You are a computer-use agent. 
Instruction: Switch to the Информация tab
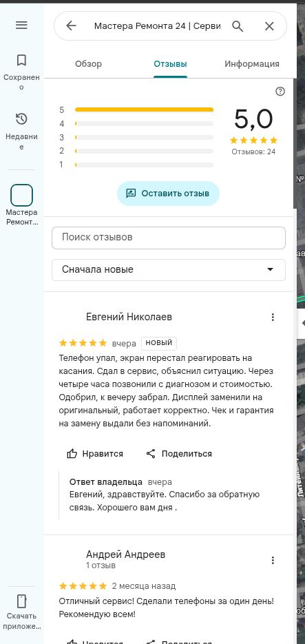point(252,64)
